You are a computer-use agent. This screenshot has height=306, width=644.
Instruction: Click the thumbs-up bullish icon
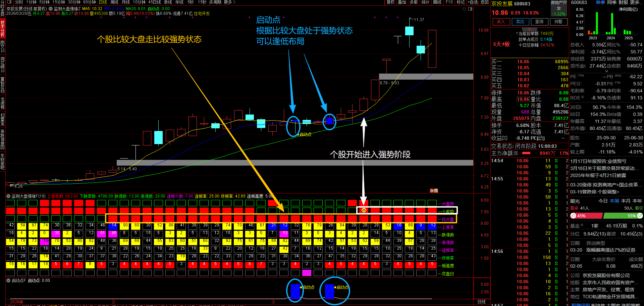[x=573, y=216]
